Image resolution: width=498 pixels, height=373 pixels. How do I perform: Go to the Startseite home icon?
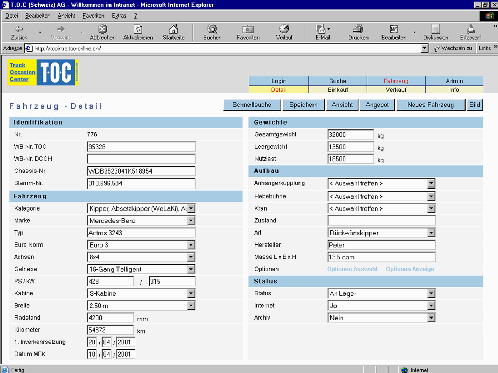point(173,32)
